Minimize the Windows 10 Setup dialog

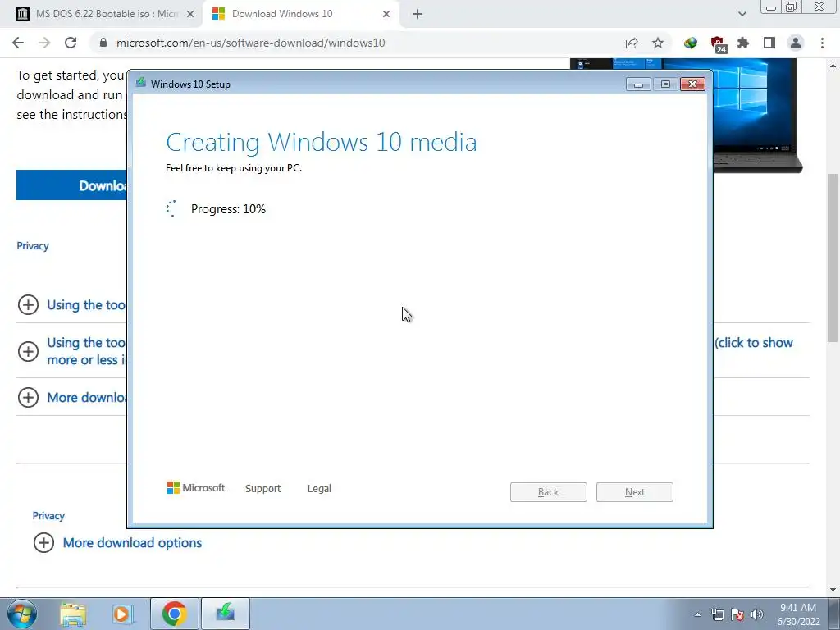tap(638, 84)
